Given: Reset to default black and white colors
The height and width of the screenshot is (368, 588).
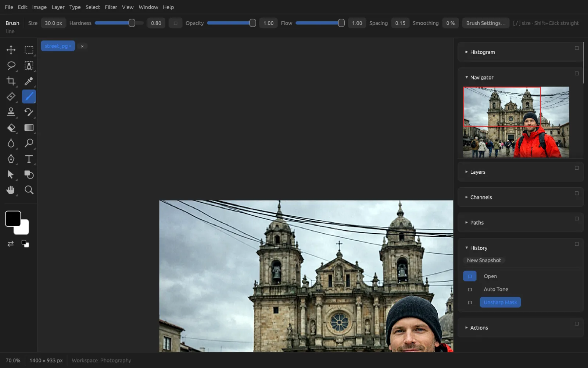Looking at the screenshot, I should pyautogui.click(x=25, y=244).
